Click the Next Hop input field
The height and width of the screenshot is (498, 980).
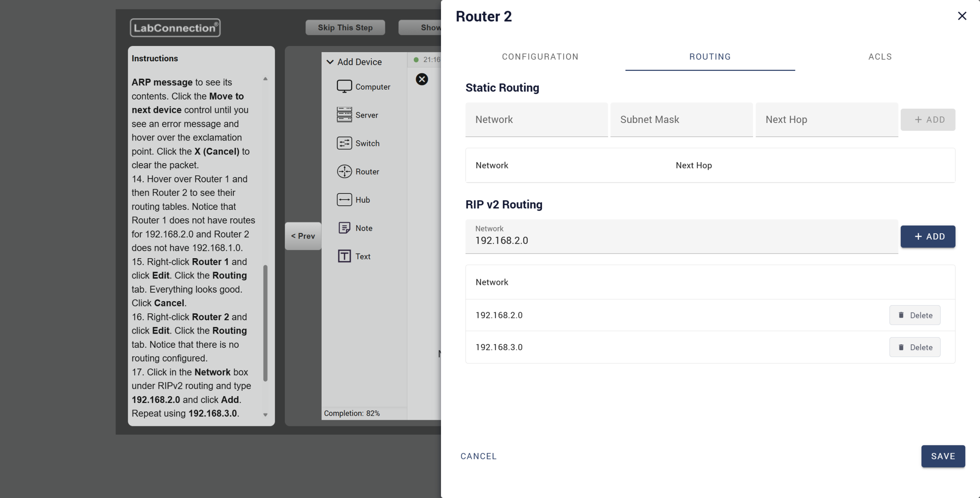click(826, 120)
